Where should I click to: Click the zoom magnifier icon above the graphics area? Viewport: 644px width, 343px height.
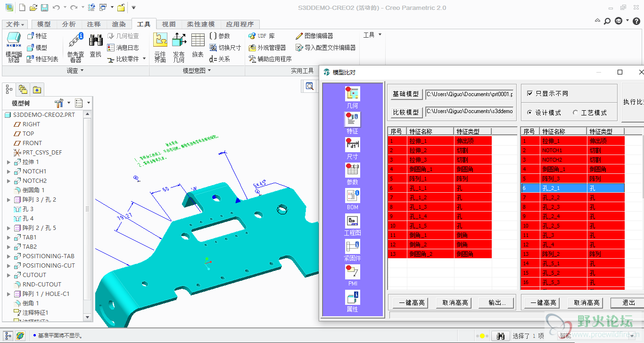(309, 86)
